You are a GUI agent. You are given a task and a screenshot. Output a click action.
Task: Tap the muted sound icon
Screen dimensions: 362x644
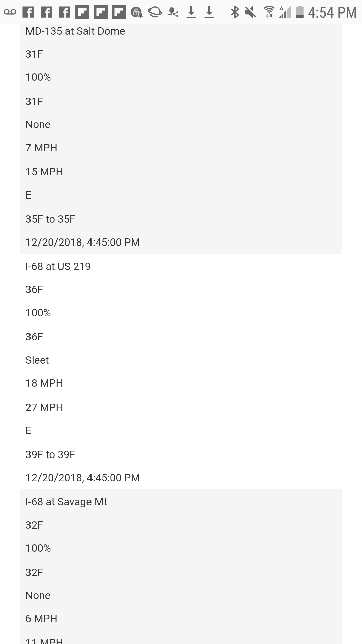250,12
